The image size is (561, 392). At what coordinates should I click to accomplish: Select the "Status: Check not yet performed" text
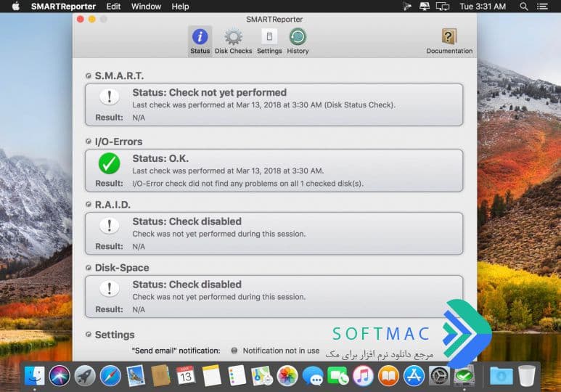tap(209, 92)
